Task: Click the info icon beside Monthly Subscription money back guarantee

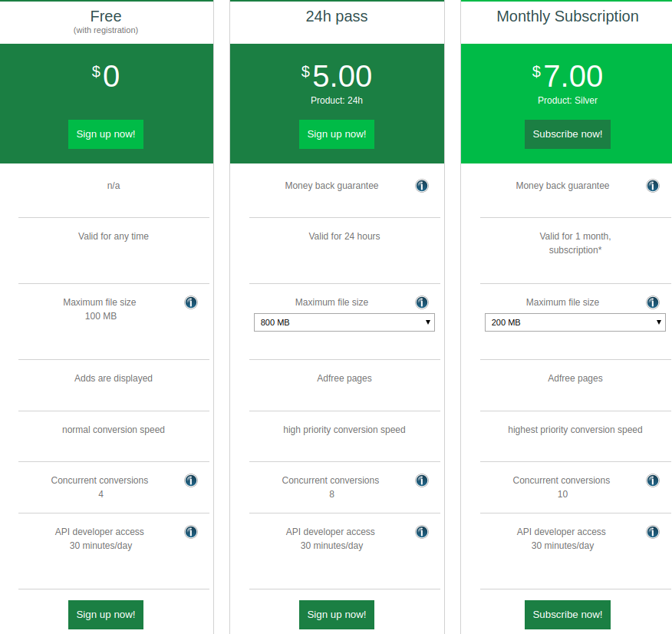Action: point(652,186)
